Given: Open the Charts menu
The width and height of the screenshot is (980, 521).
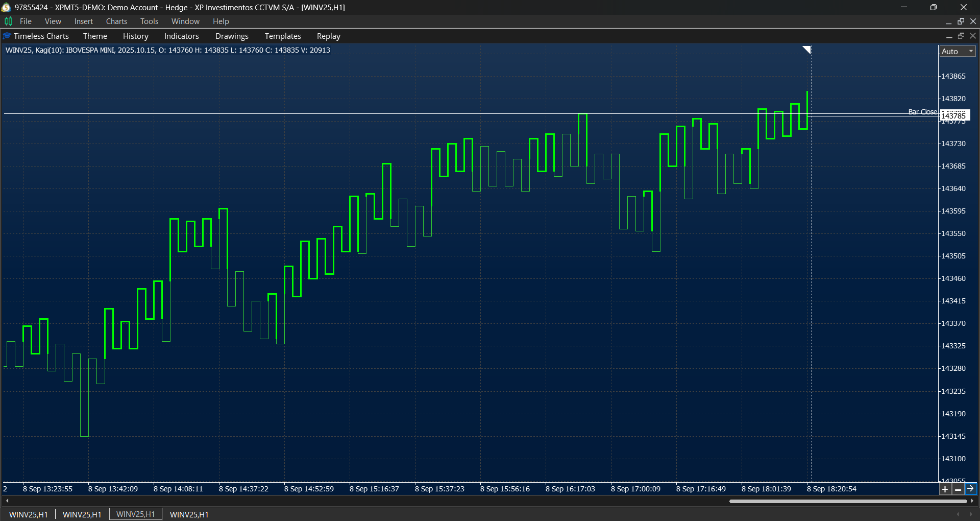Looking at the screenshot, I should [116, 21].
